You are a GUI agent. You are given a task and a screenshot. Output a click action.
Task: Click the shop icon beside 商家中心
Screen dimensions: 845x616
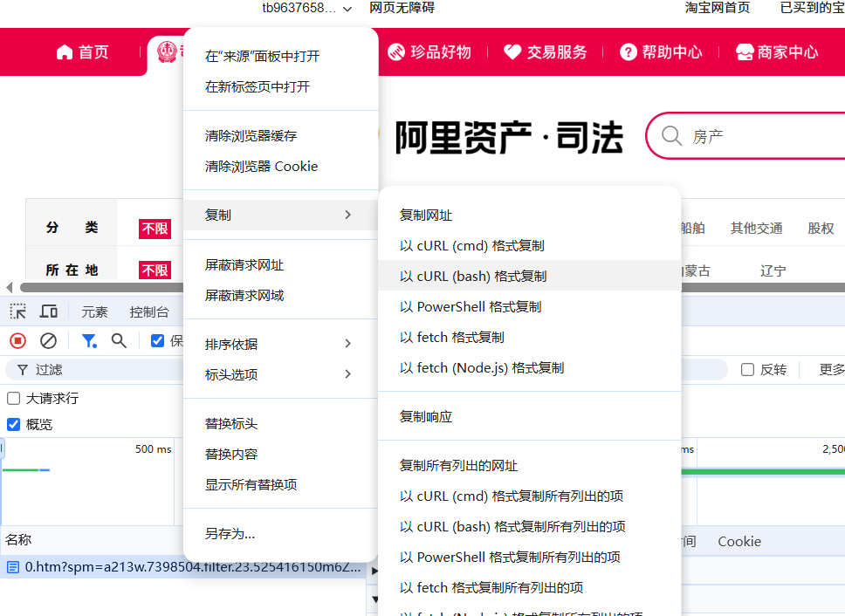click(x=745, y=52)
